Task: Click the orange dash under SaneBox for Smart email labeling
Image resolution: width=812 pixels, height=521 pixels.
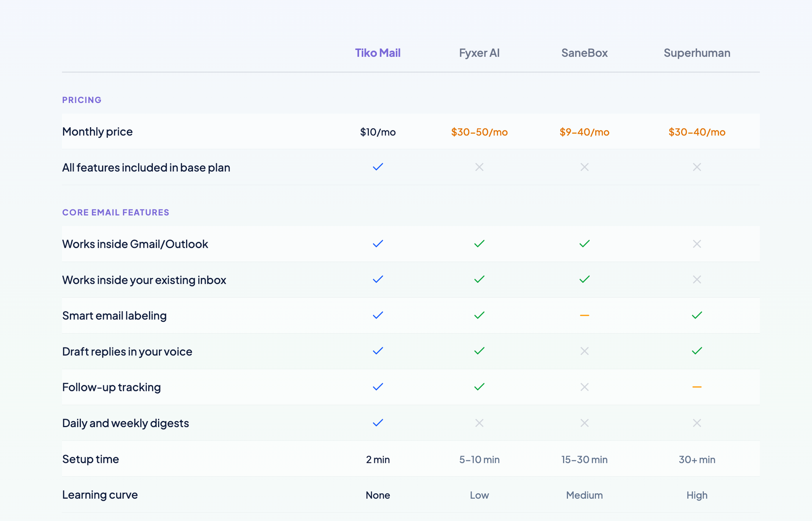Action: pos(584,315)
